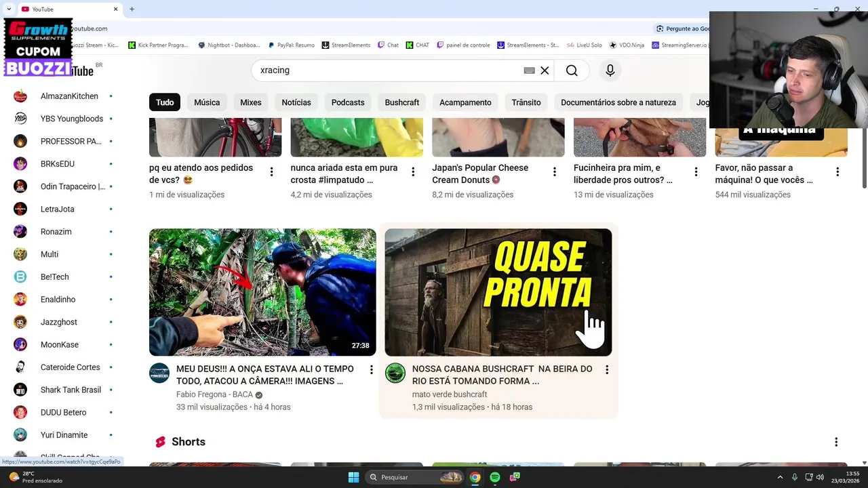
Task: Click the mato verde bushcraft channel avatar
Action: click(x=395, y=373)
